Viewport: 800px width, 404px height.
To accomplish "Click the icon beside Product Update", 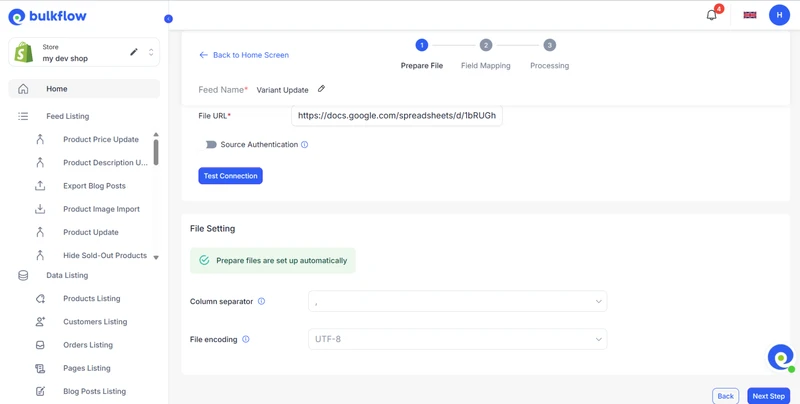I will click(x=40, y=232).
